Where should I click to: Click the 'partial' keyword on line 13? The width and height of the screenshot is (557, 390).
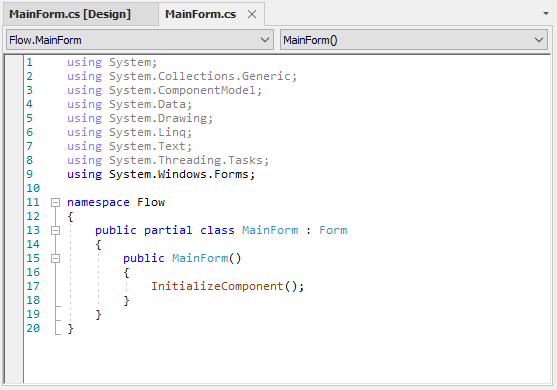tap(168, 231)
